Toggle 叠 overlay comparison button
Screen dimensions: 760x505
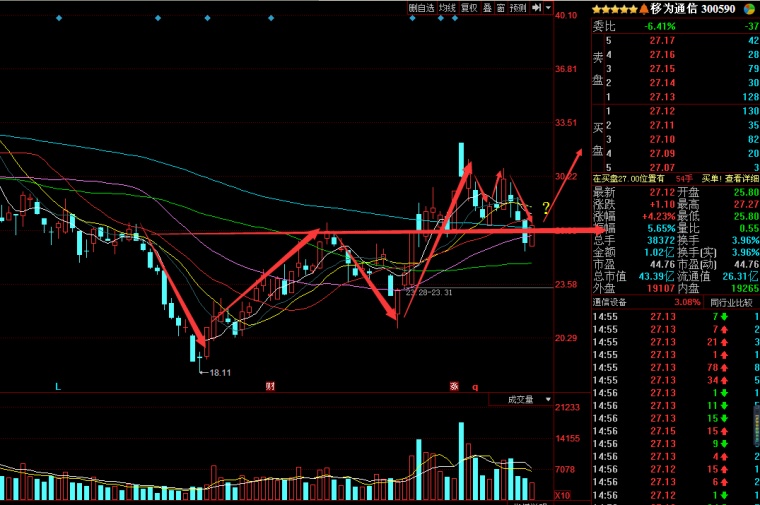click(x=487, y=8)
